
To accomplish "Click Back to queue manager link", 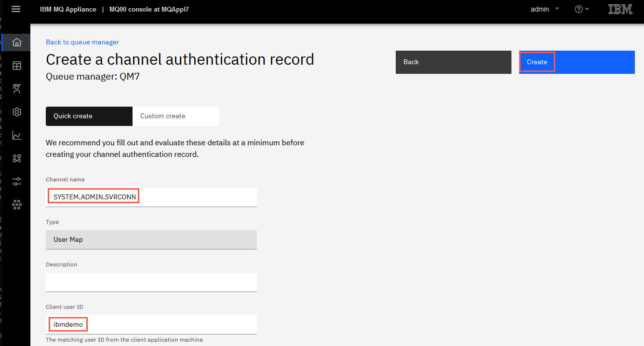I will point(82,42).
